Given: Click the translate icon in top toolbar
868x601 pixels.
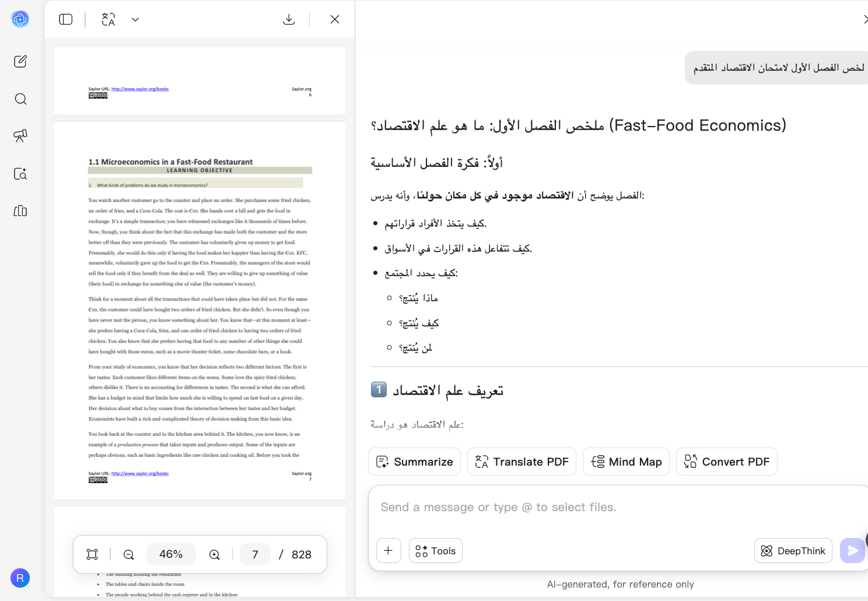Looking at the screenshot, I should point(108,19).
